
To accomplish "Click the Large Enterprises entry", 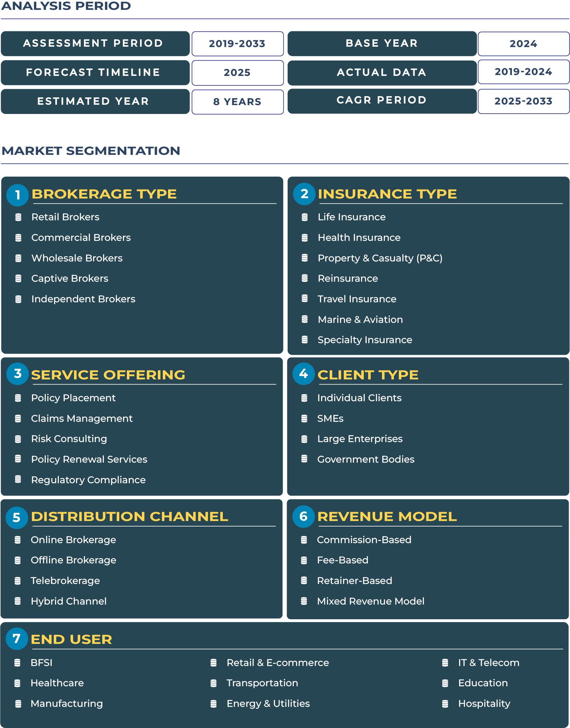I will (x=360, y=439).
